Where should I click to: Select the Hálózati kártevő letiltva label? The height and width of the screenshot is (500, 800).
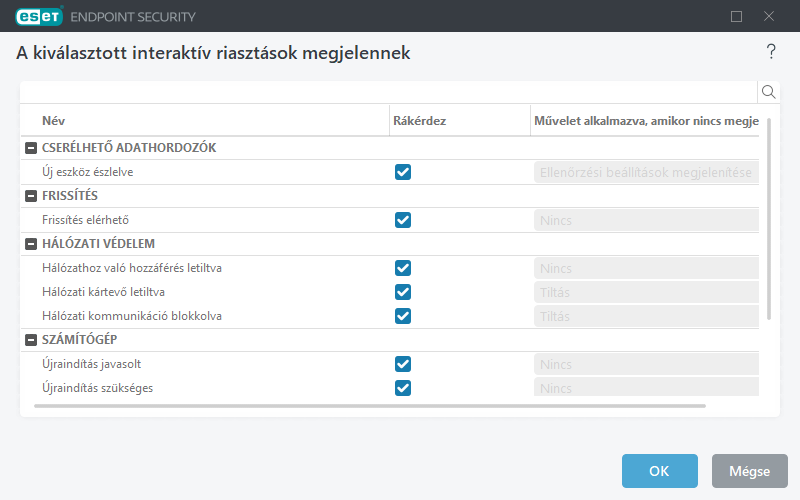click(103, 292)
